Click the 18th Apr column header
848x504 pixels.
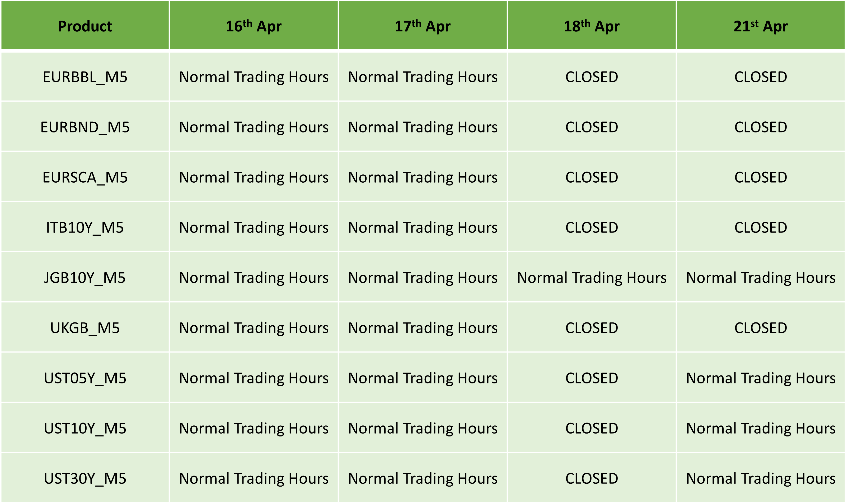point(591,26)
